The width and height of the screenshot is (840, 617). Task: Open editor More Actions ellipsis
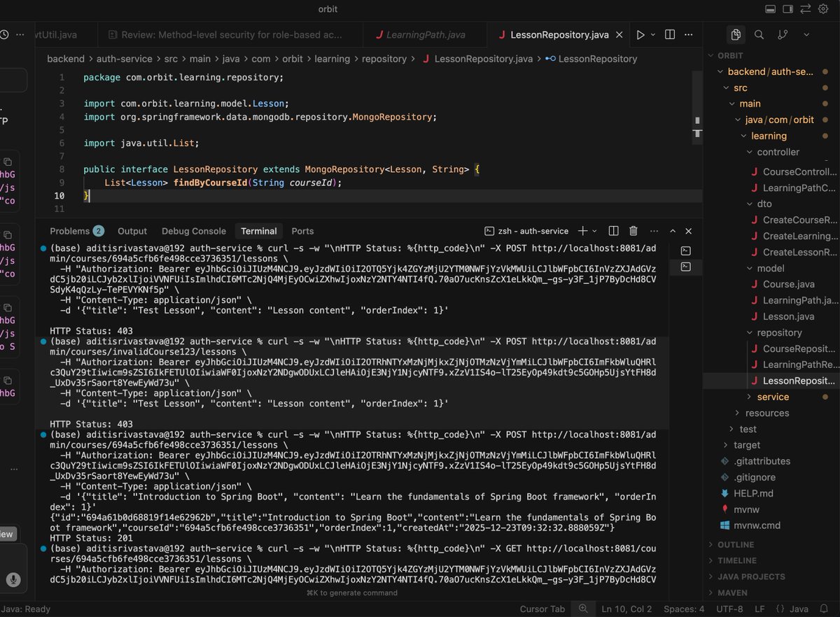click(689, 34)
